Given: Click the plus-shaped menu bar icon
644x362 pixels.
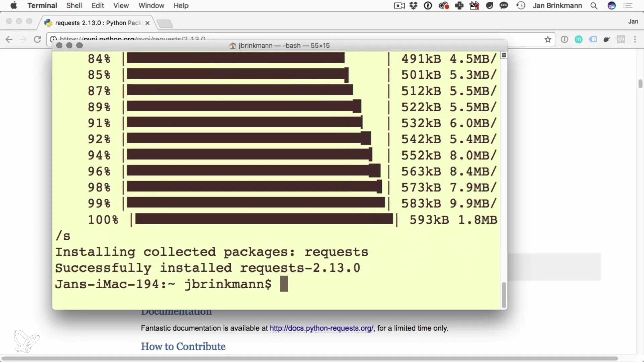Looking at the screenshot, I should coord(459,6).
